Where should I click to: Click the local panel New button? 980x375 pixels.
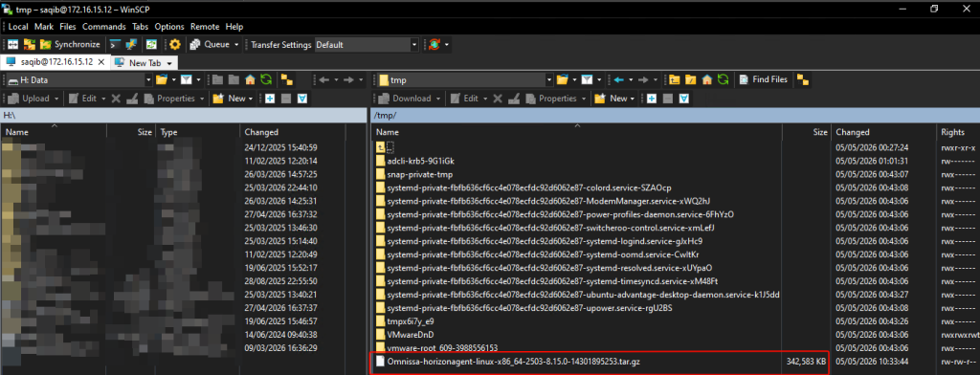pyautogui.click(x=230, y=99)
